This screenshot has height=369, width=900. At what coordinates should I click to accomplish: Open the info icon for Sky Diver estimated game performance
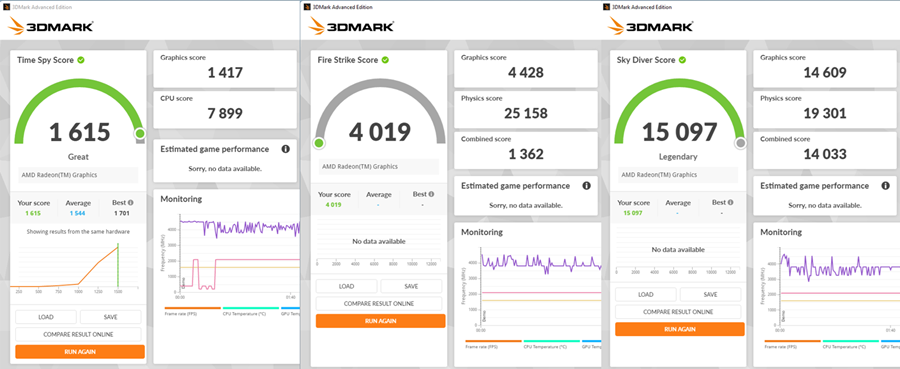click(886, 186)
